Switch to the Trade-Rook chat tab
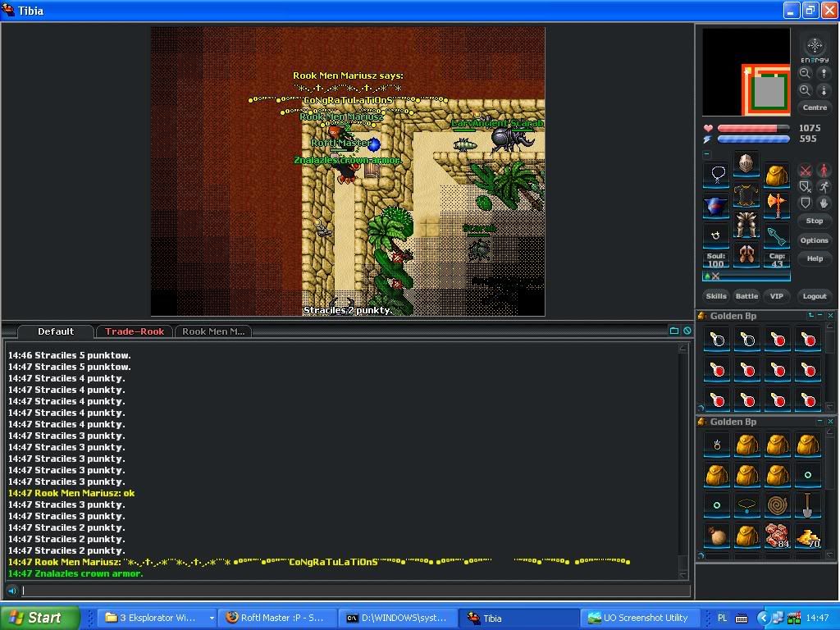 (135, 331)
